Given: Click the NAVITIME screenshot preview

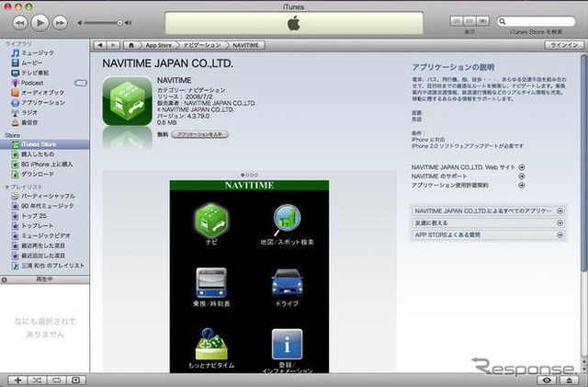Looking at the screenshot, I should pyautogui.click(x=249, y=277).
